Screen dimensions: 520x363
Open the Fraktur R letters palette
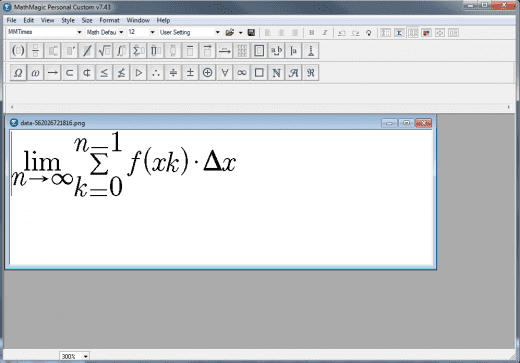click(x=311, y=73)
